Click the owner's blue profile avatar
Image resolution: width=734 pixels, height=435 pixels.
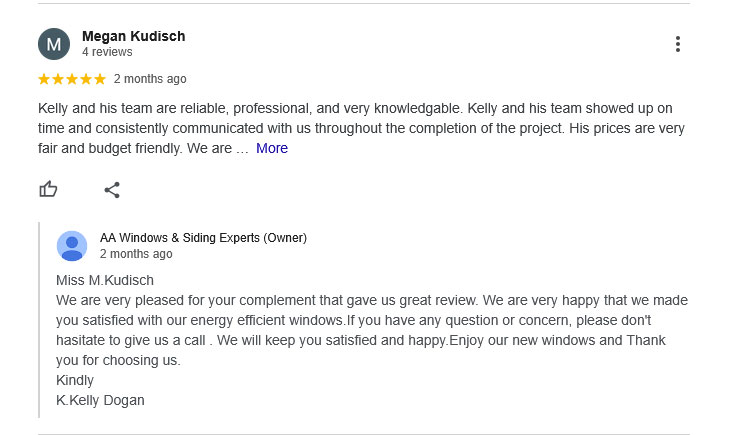72,246
